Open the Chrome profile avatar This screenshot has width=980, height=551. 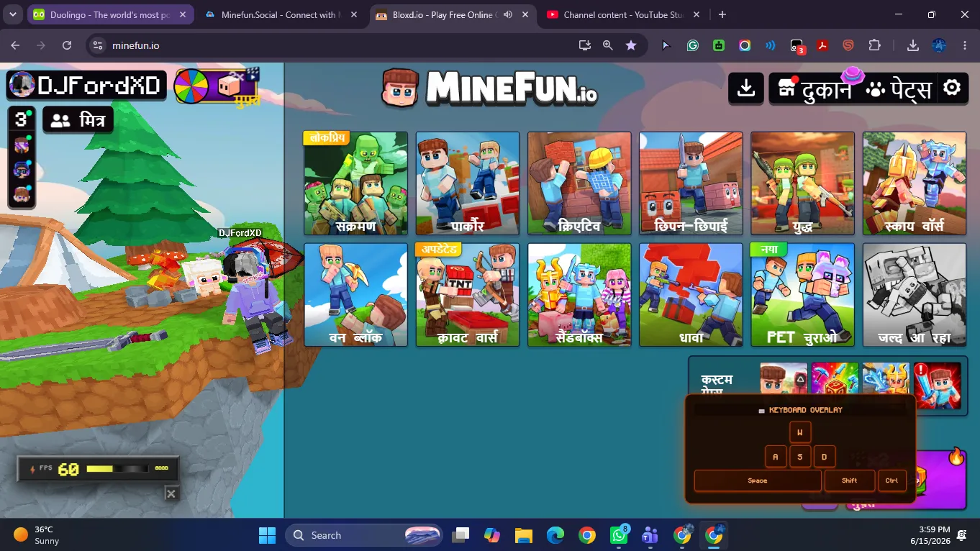click(x=939, y=45)
